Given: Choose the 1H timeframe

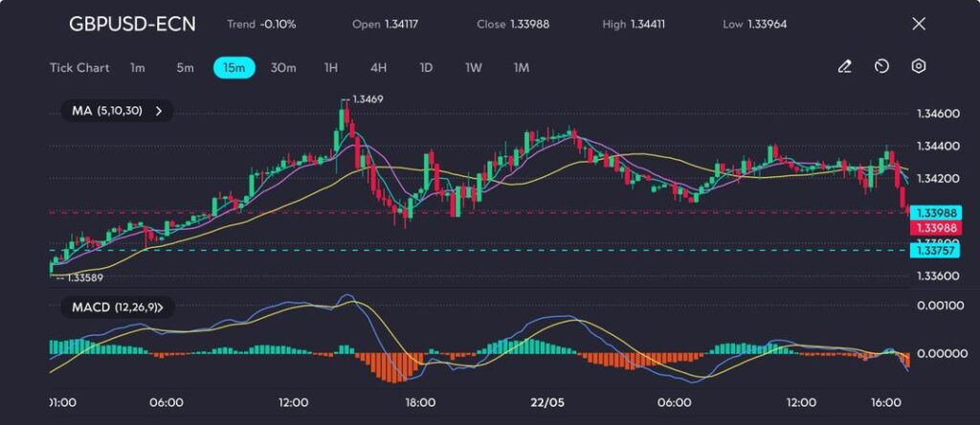Looking at the screenshot, I should pyautogui.click(x=331, y=68).
